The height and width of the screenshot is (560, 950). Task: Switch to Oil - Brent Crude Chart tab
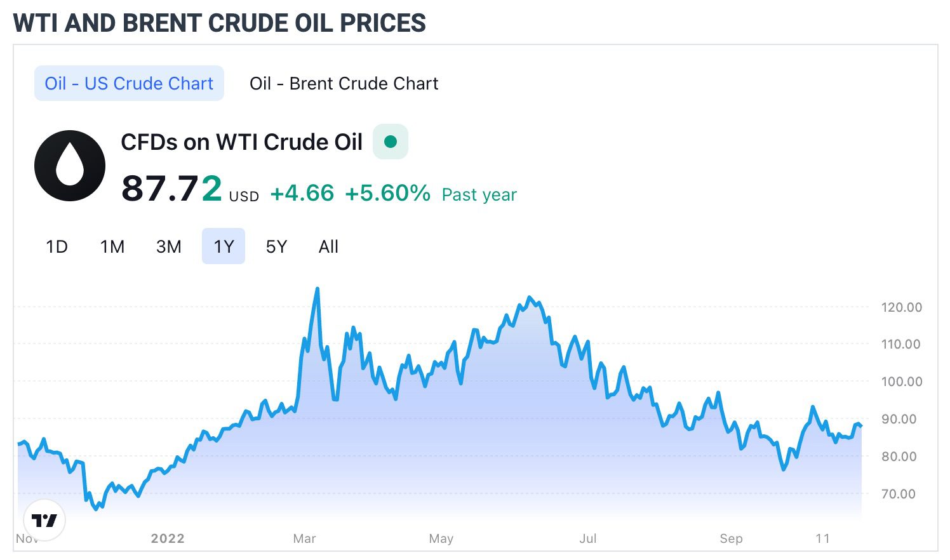[x=344, y=83]
